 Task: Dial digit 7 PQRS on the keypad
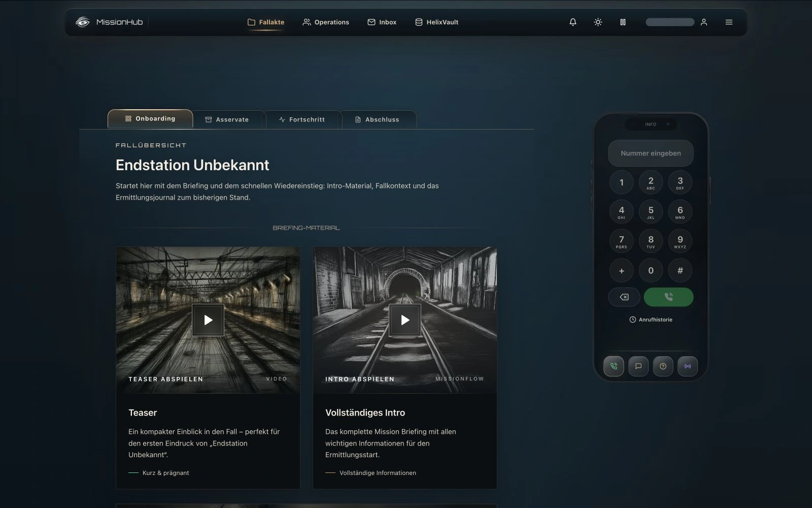point(621,241)
